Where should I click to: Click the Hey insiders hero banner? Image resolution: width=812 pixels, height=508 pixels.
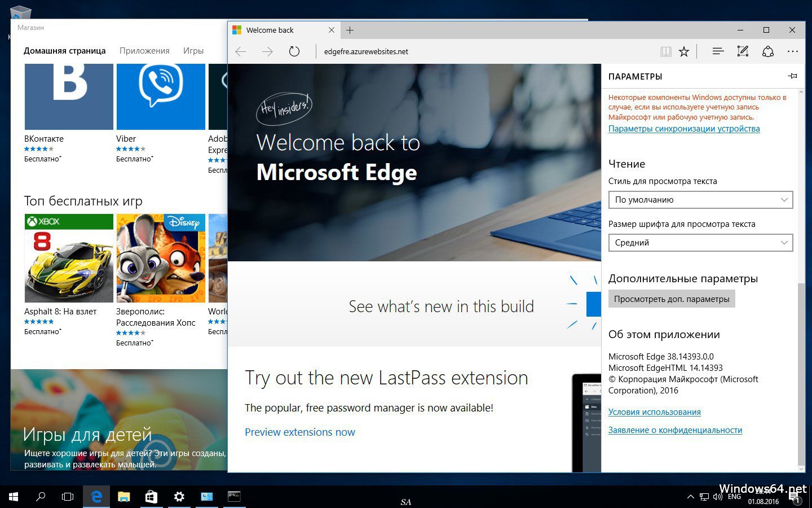click(x=414, y=163)
